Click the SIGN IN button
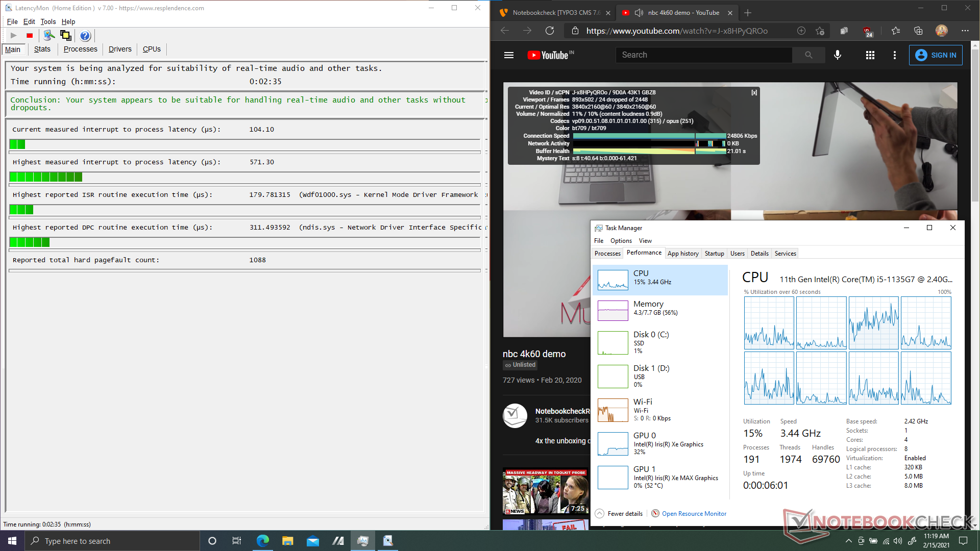Screen dimensions: 980x551 tap(936, 55)
